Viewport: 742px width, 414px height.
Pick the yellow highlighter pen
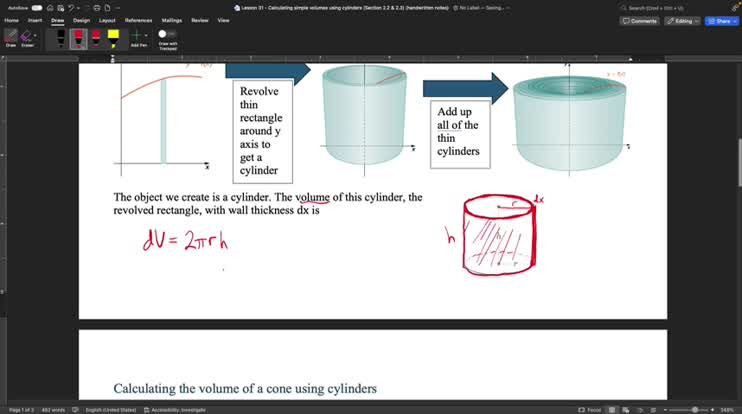[x=113, y=37]
